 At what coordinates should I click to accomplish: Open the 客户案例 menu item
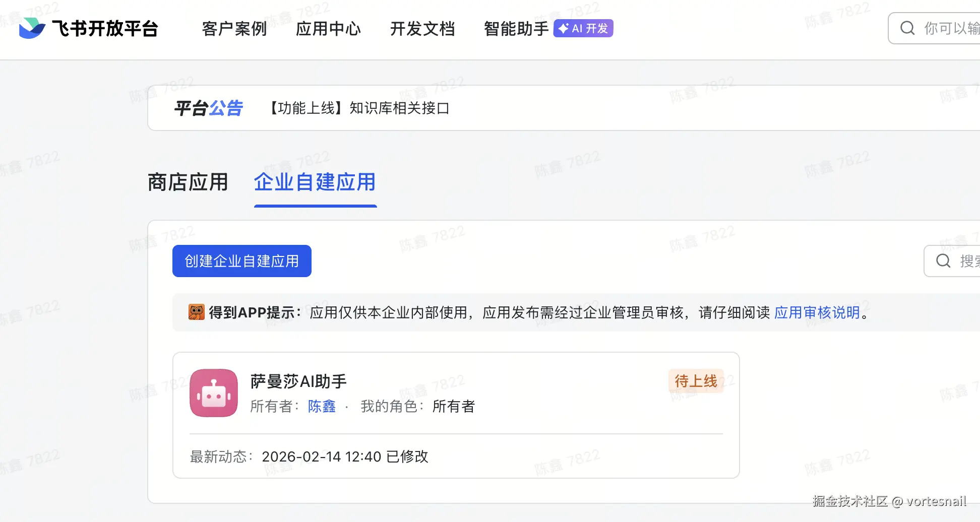[x=234, y=29]
